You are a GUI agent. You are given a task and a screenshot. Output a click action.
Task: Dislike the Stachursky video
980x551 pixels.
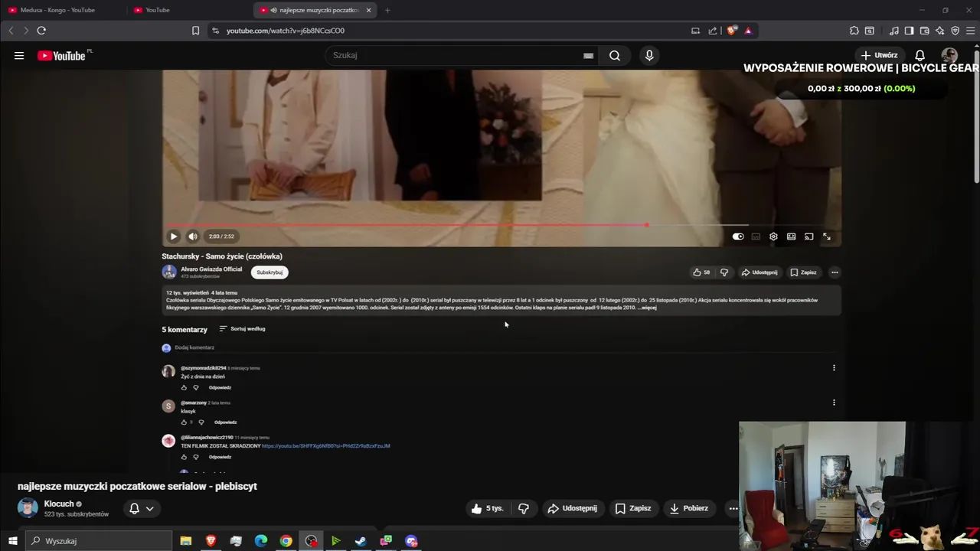tap(724, 272)
